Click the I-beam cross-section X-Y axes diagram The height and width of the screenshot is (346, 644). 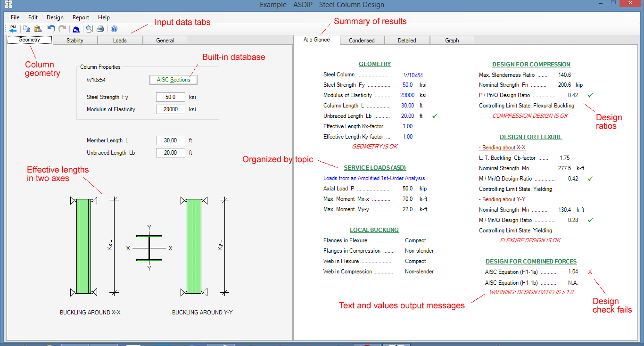tap(149, 248)
